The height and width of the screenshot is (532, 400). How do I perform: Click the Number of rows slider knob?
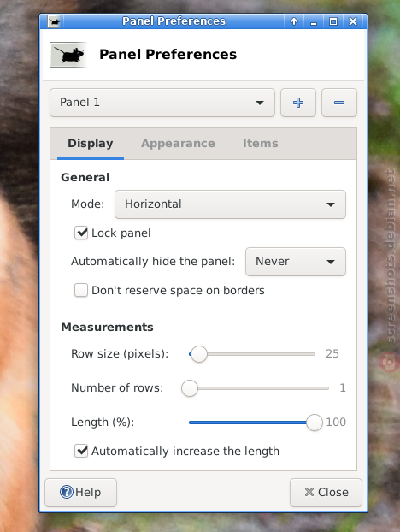coord(190,388)
